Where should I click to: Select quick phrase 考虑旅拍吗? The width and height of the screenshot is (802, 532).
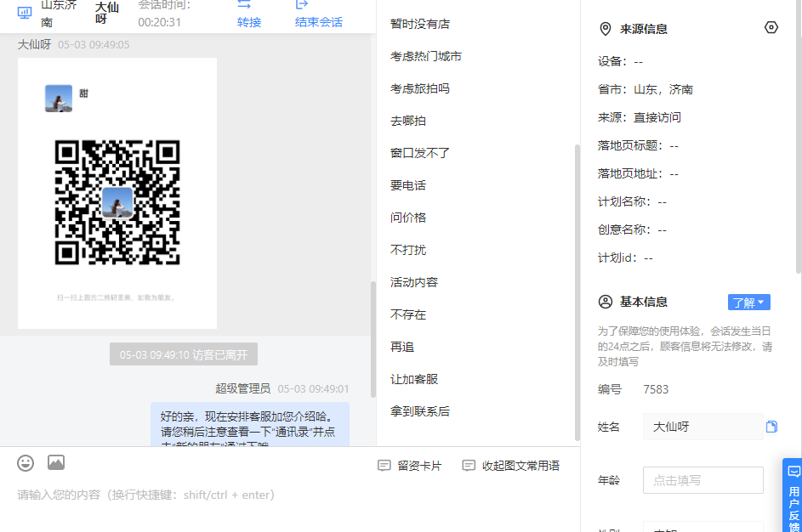420,88
